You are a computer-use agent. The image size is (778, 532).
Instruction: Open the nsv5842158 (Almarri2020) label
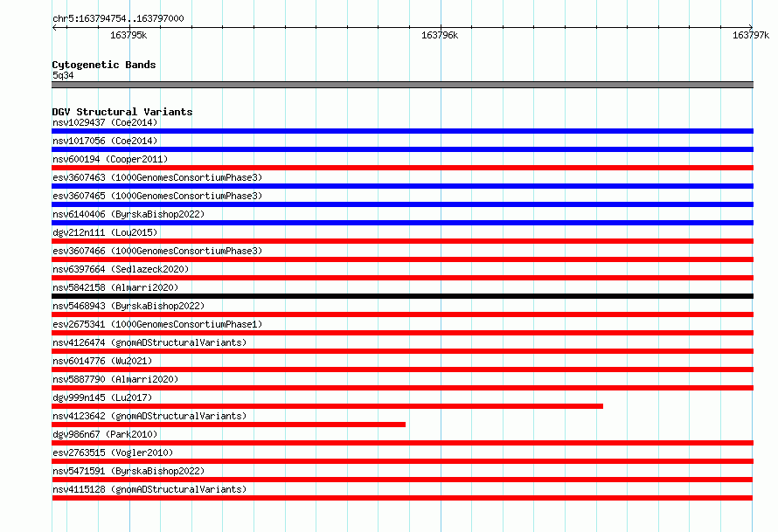(x=115, y=287)
